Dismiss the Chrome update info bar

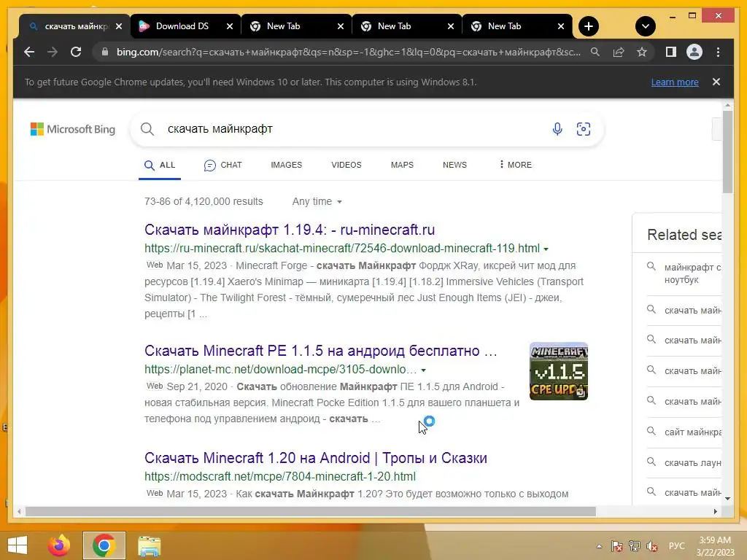[716, 82]
